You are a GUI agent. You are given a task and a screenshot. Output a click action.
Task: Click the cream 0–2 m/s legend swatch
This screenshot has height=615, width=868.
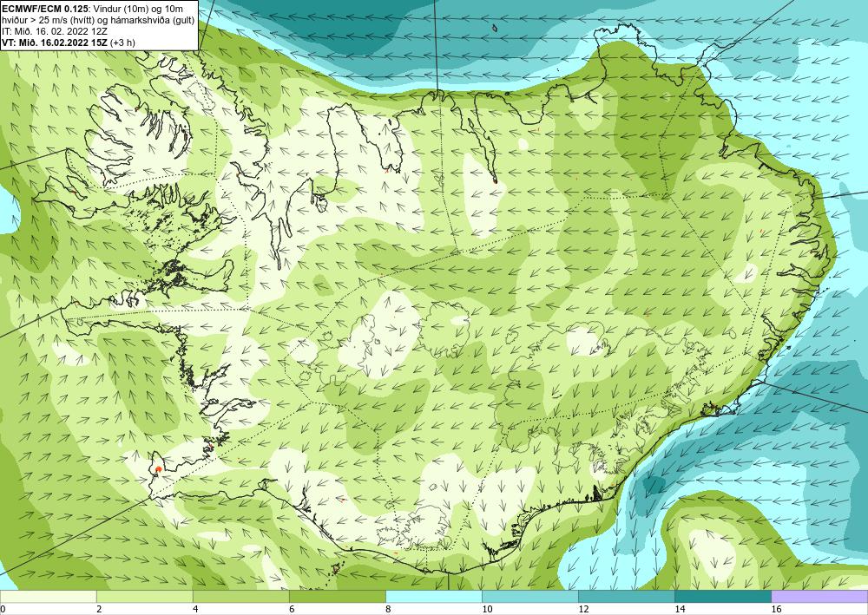tap(48, 596)
